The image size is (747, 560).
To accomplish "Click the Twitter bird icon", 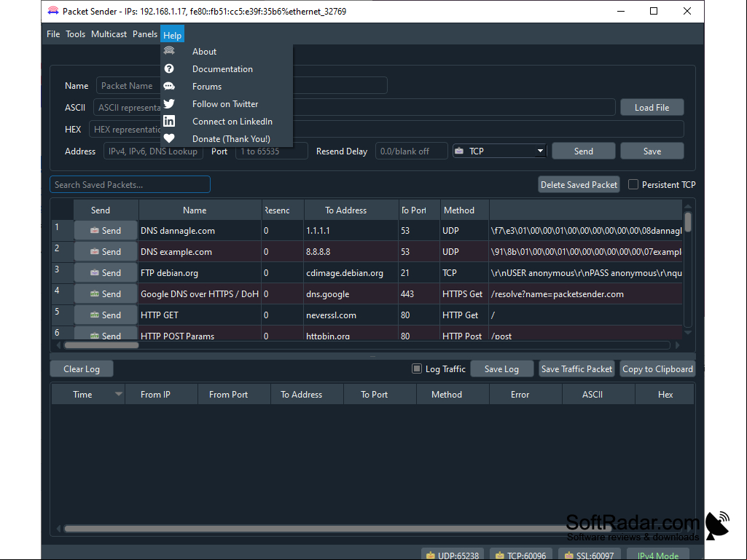I will (x=169, y=104).
